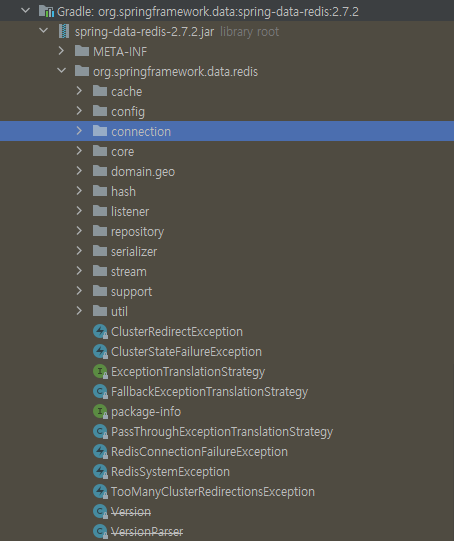Expand the hash package arrow
The height and width of the screenshot is (541, 454).
pos(79,191)
